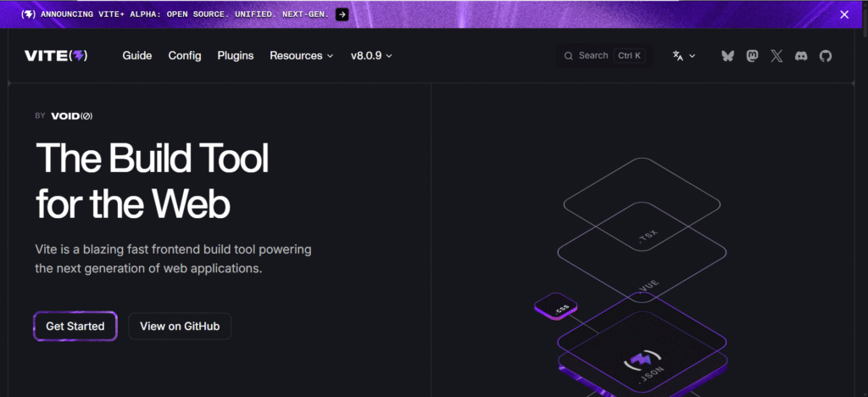Image resolution: width=868 pixels, height=397 pixels.
Task: Click the GitHub icon in the header
Action: click(x=826, y=56)
